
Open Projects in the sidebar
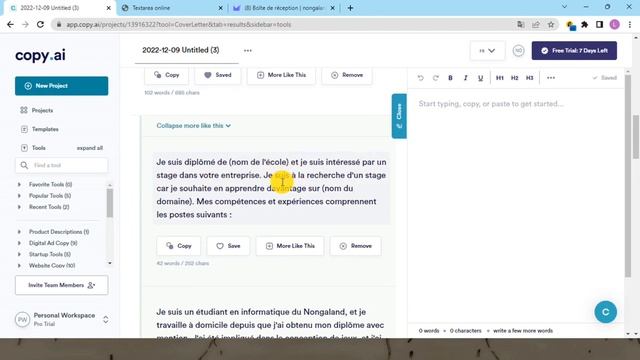tap(37, 110)
